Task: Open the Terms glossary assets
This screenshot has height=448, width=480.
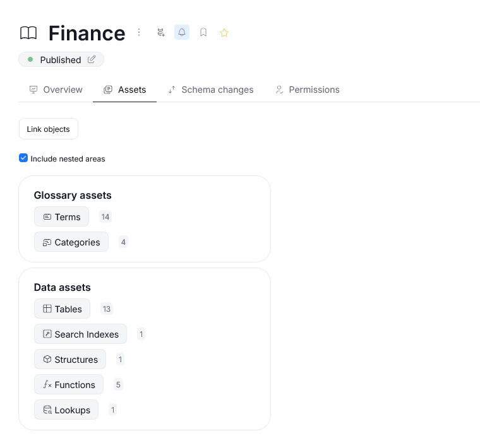Action: (x=61, y=217)
